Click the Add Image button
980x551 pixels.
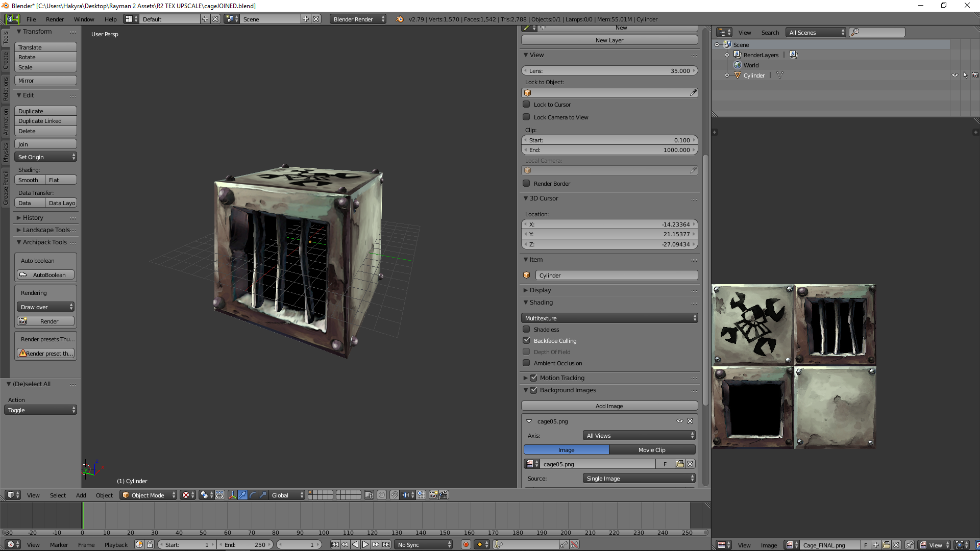(609, 406)
